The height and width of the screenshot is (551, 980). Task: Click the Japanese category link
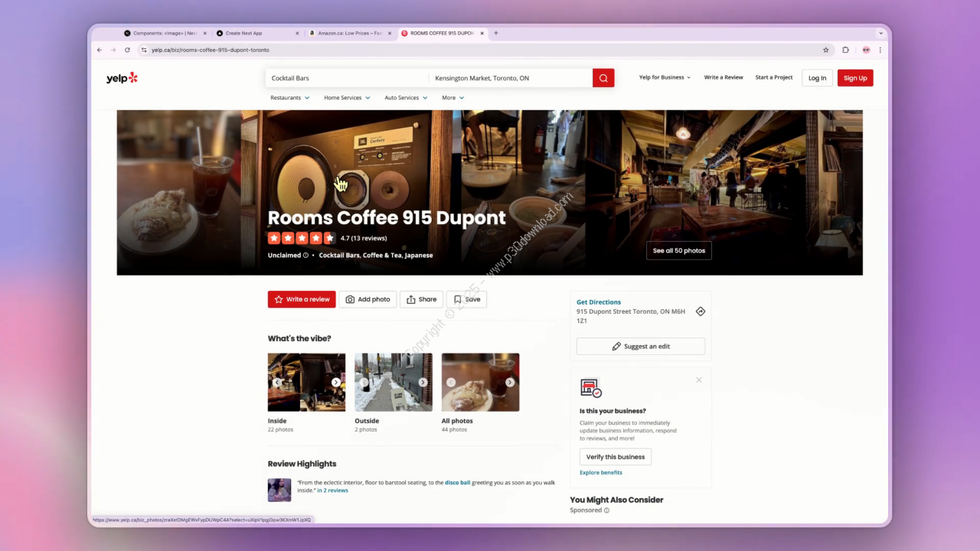(x=419, y=256)
